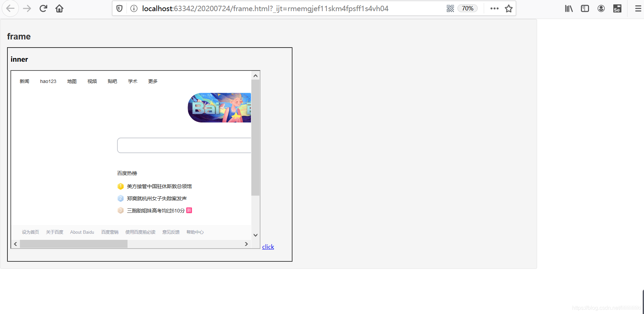Open page actions three-dots menu
644x314 pixels.
tap(495, 8)
